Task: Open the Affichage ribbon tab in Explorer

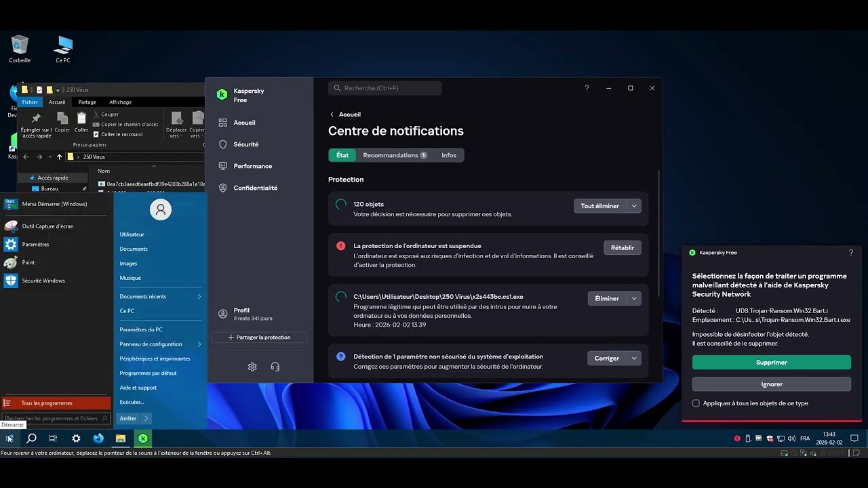Action: click(x=121, y=102)
